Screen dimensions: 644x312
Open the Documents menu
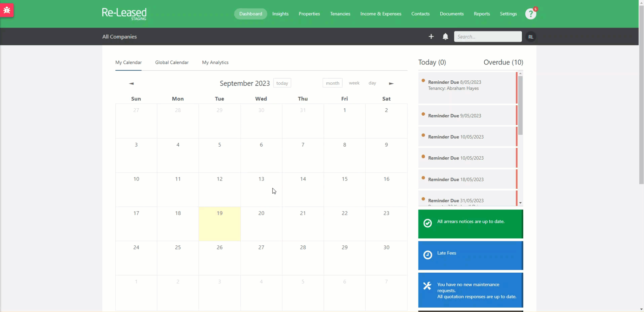click(452, 14)
